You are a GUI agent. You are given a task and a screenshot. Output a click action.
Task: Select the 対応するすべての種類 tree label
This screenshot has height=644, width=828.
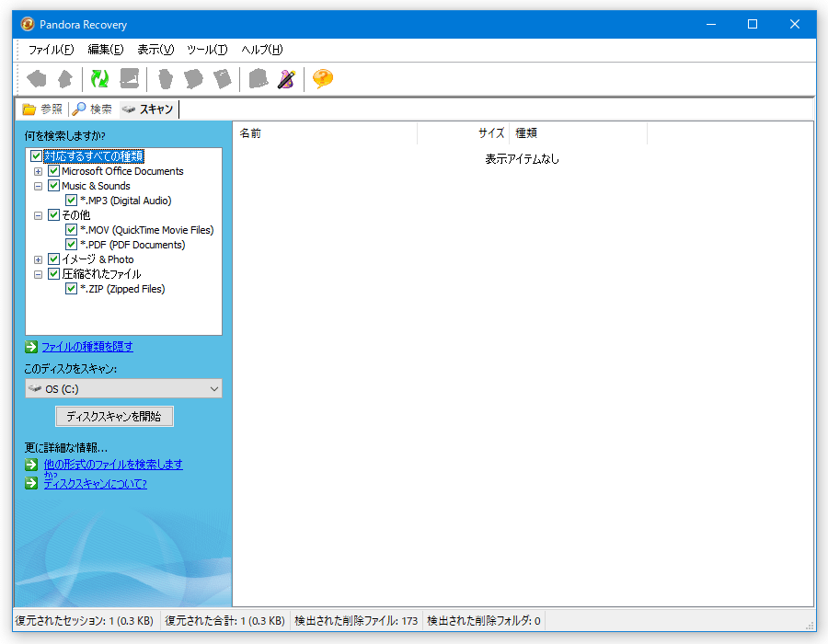tap(94, 156)
